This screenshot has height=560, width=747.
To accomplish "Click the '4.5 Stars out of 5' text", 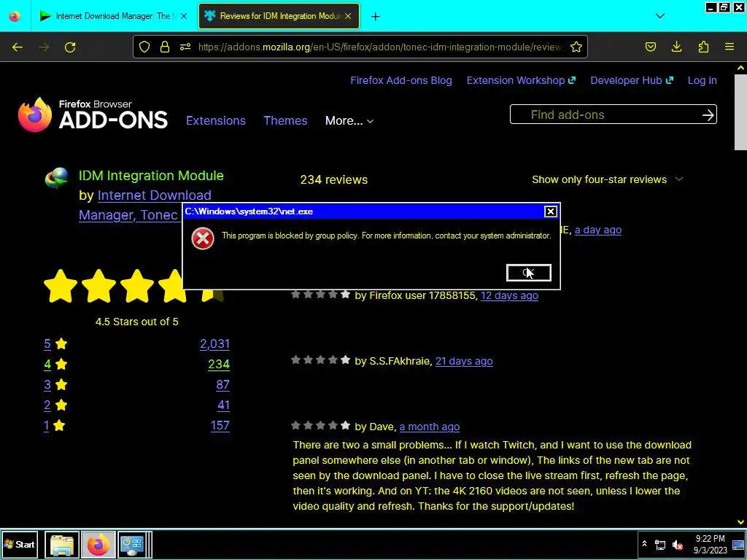I will [136, 322].
